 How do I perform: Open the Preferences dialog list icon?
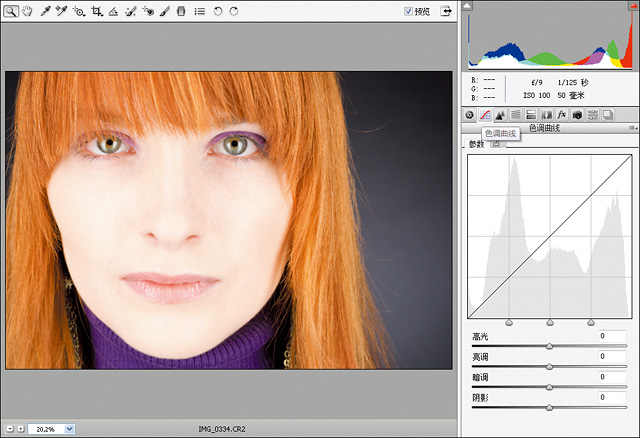[x=199, y=11]
